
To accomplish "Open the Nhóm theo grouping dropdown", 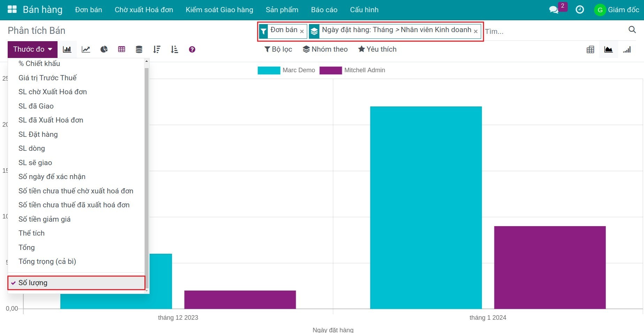I will (325, 50).
